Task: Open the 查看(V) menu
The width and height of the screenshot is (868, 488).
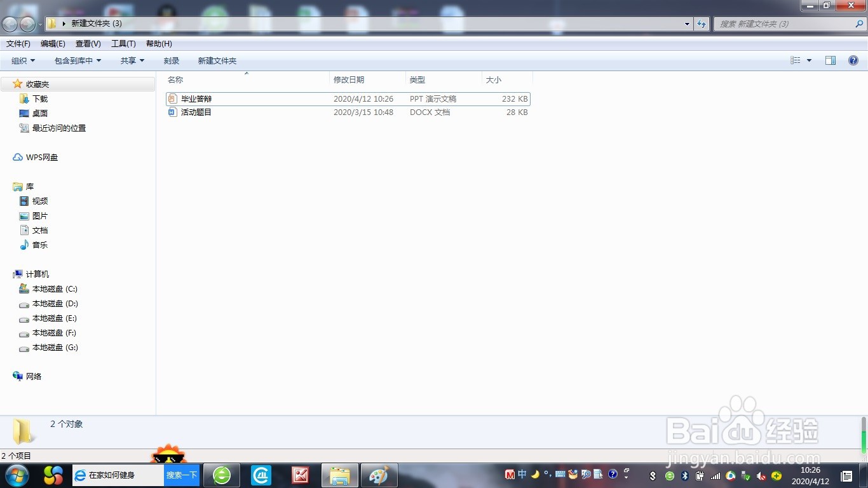Action: [88, 44]
